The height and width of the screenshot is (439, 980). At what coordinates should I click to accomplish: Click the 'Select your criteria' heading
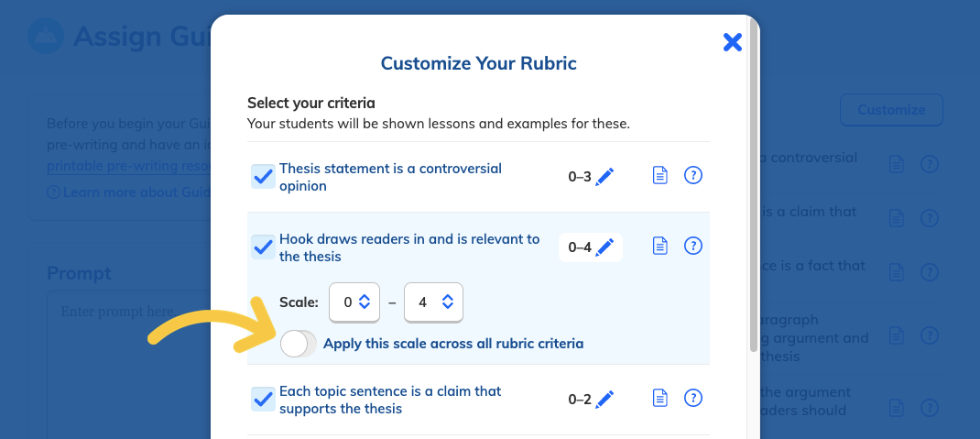point(311,103)
